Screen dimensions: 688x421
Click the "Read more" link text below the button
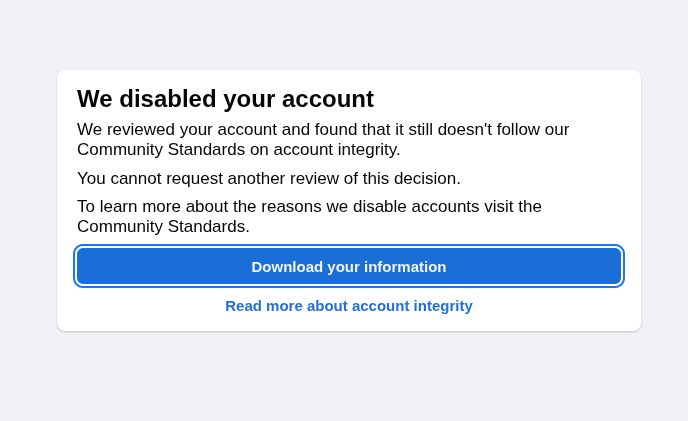click(x=264, y=306)
